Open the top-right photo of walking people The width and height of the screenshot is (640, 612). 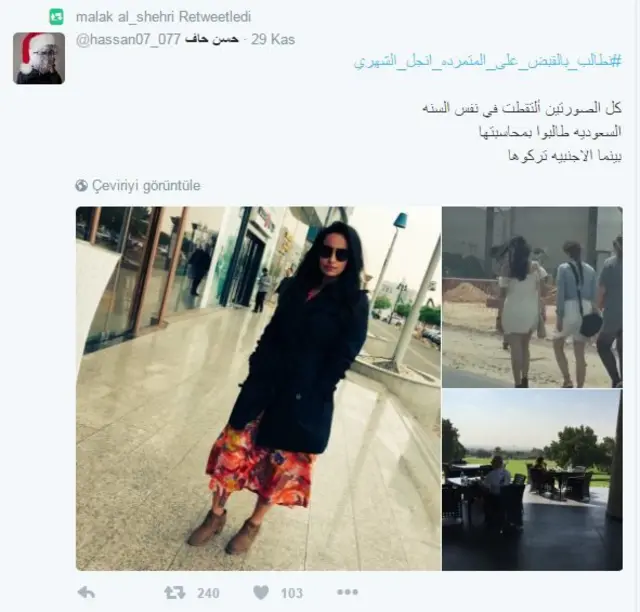click(x=532, y=297)
